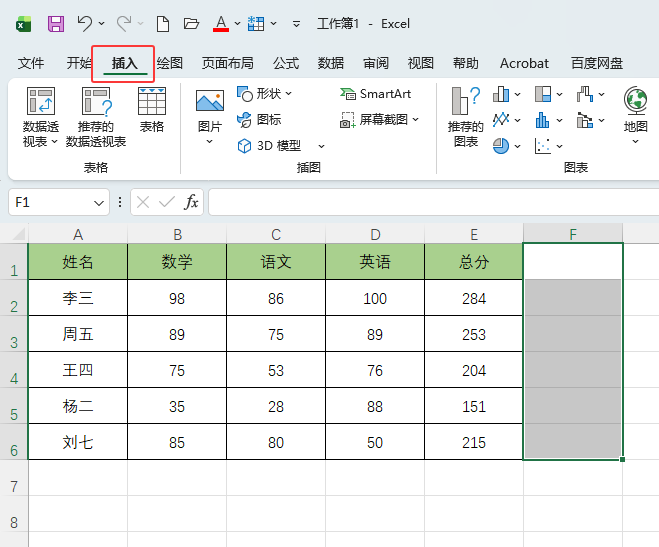659x547 pixels.
Task: Switch to the 视图 tab
Action: point(421,63)
